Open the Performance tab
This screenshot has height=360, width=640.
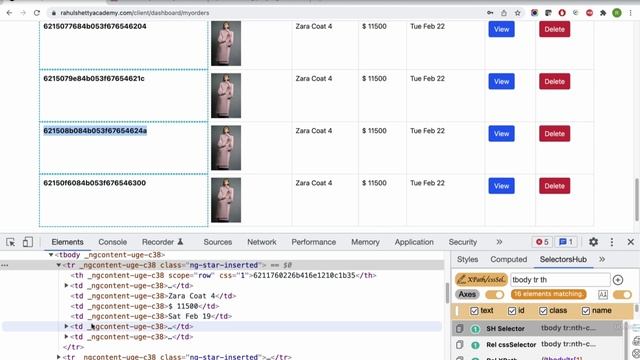click(313, 242)
